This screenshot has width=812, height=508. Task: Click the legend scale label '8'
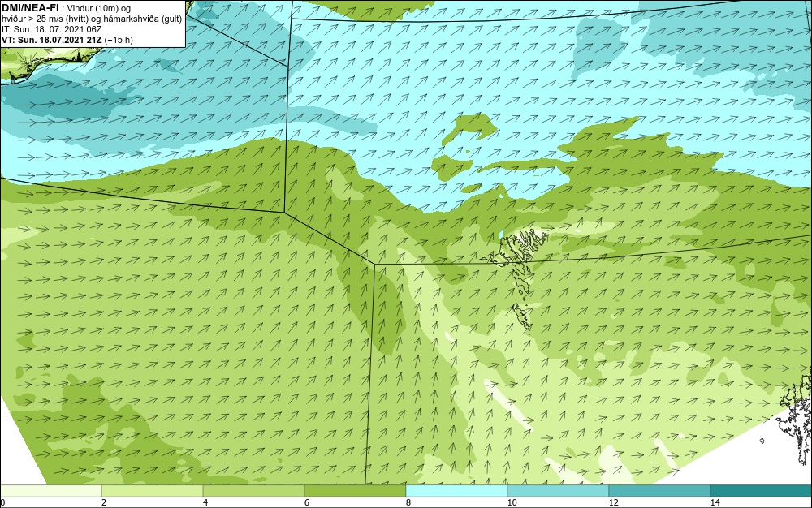[408, 502]
